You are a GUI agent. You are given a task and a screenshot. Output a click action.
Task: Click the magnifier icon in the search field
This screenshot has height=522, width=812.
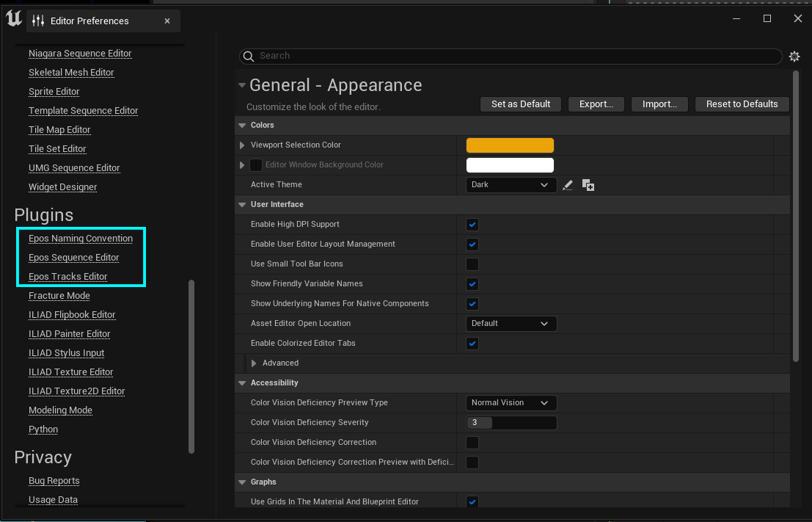coord(248,56)
